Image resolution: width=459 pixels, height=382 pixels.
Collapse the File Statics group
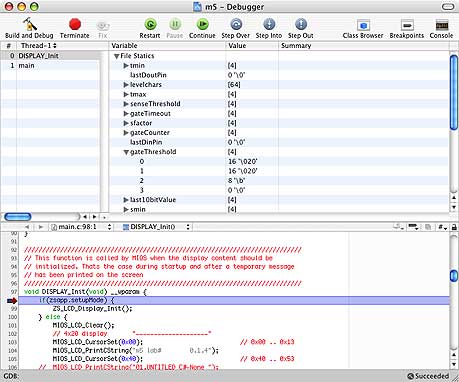click(116, 56)
